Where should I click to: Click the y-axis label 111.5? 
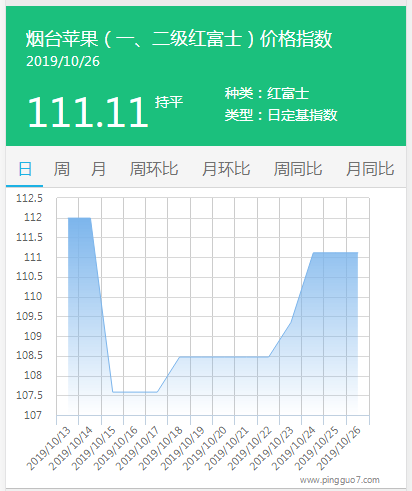pos(29,238)
